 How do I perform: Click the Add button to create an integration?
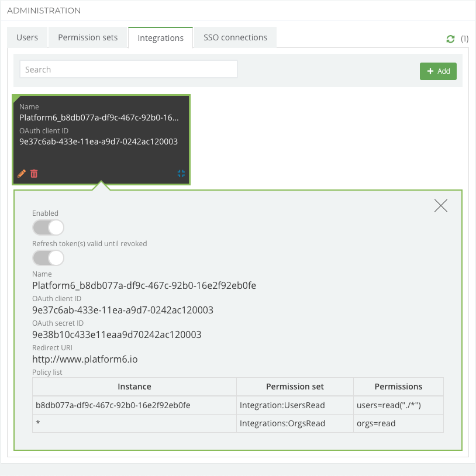[x=438, y=71]
